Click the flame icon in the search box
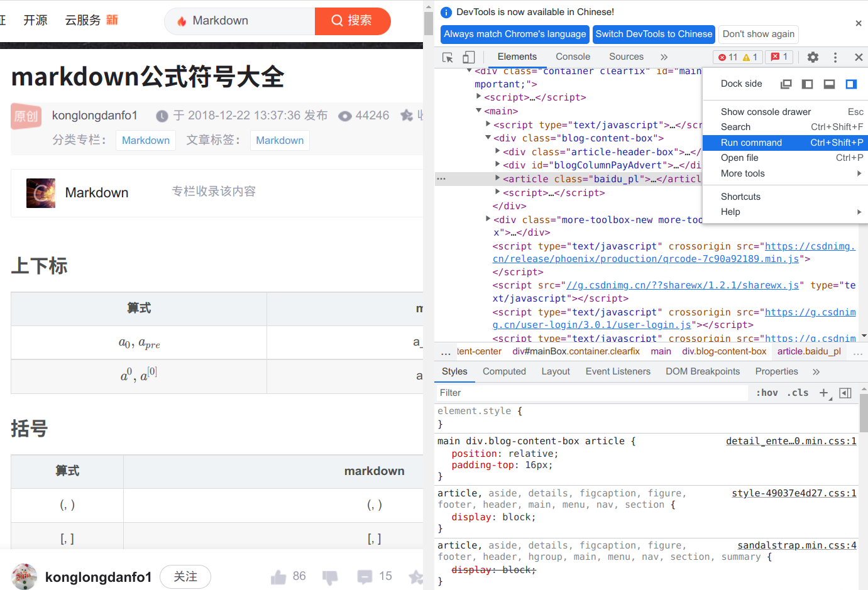868x590 pixels. (x=182, y=21)
